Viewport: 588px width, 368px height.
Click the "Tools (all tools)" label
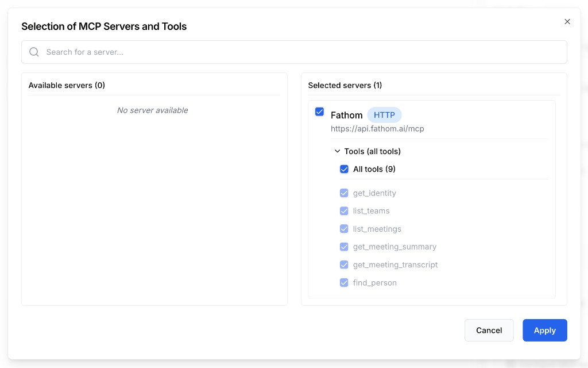tap(372, 151)
